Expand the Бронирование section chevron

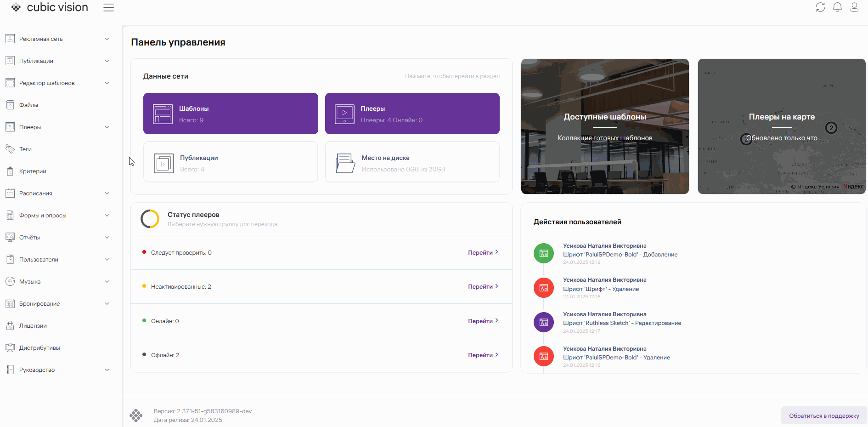[x=107, y=304]
